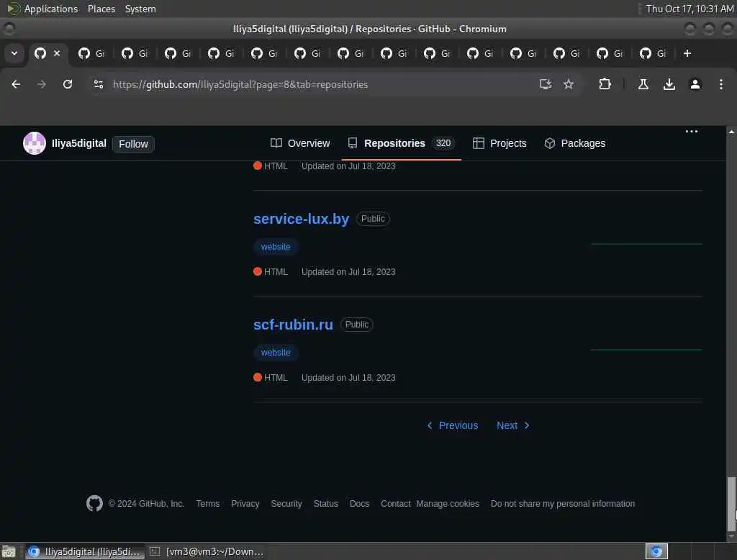Open the scf-rubin.ru repository

(293, 325)
